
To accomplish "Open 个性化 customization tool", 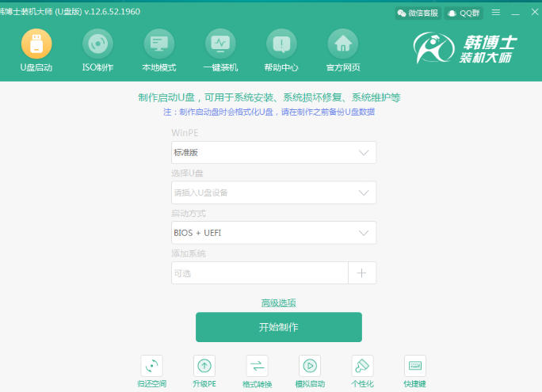I will coord(362,366).
